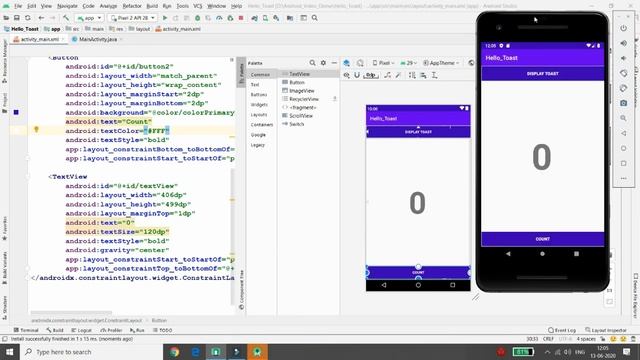Image resolution: width=640 pixels, height=360 pixels.
Task: Click the emulator rotate left icon
Action: coord(623,73)
